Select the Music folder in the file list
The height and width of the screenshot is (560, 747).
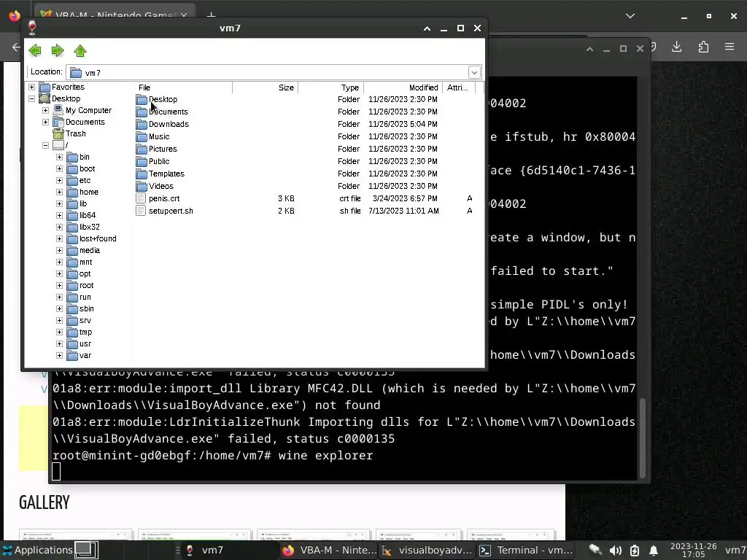(x=158, y=136)
